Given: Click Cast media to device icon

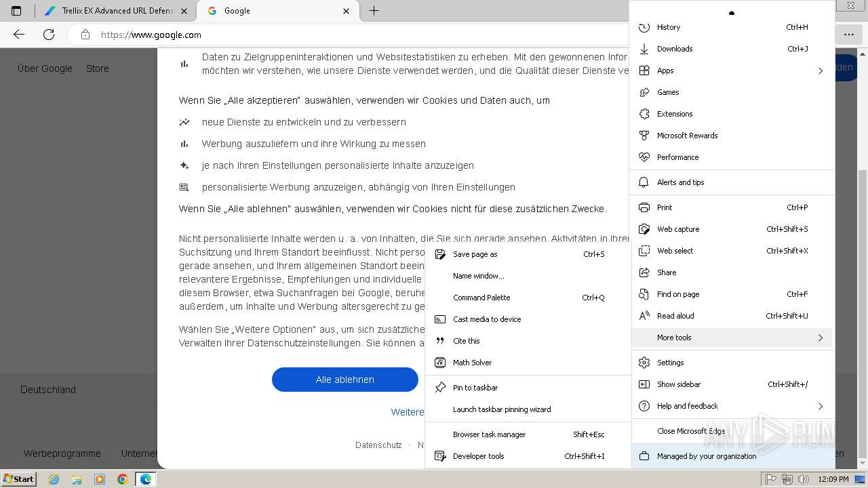Looking at the screenshot, I should [440, 319].
